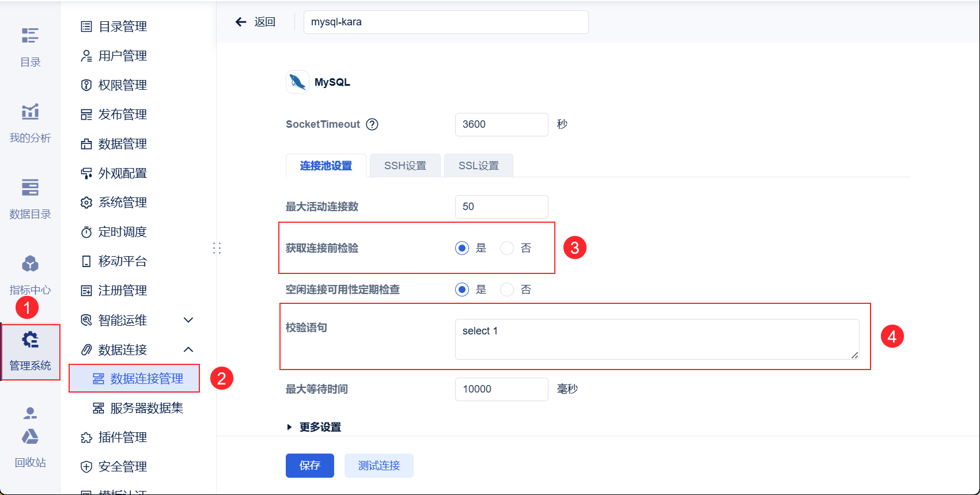
Task: Click the MySQL dolphin logo
Action: (x=297, y=82)
